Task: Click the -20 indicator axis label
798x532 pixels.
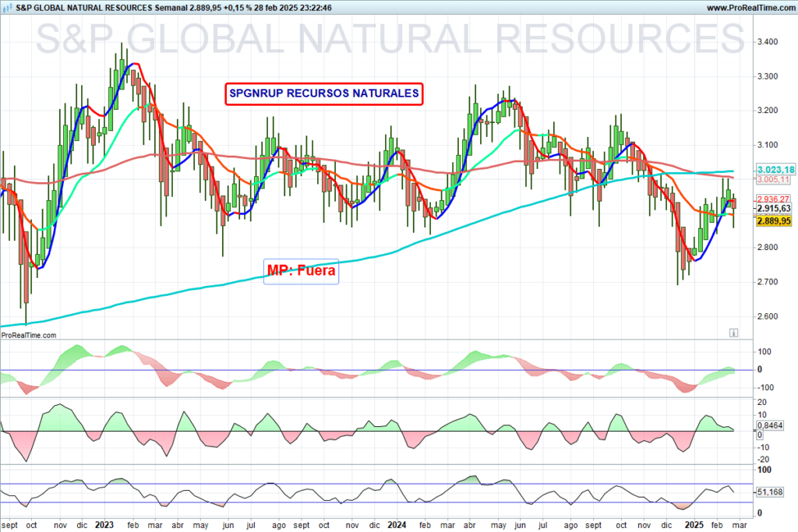Action: pyautogui.click(x=763, y=460)
